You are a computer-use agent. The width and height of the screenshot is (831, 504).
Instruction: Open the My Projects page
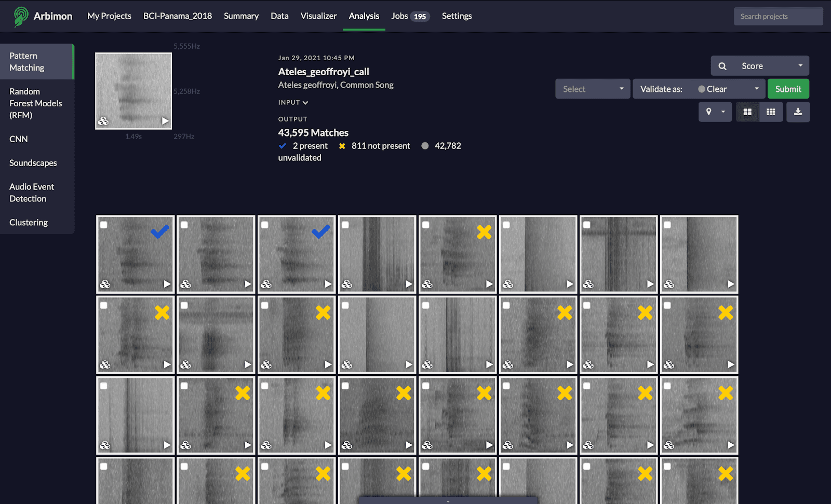pyautogui.click(x=109, y=16)
